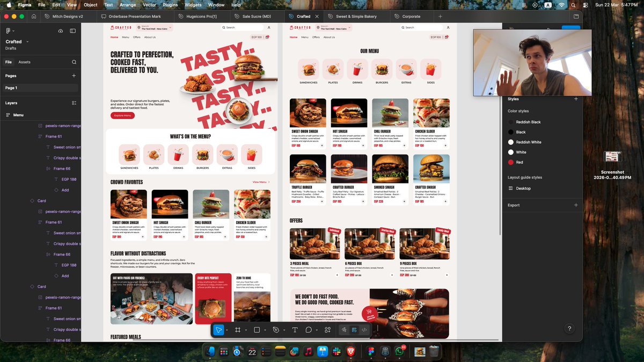Screen dimensions: 644x362
Task: Select the Rectangle shape tool
Action: (x=257, y=330)
